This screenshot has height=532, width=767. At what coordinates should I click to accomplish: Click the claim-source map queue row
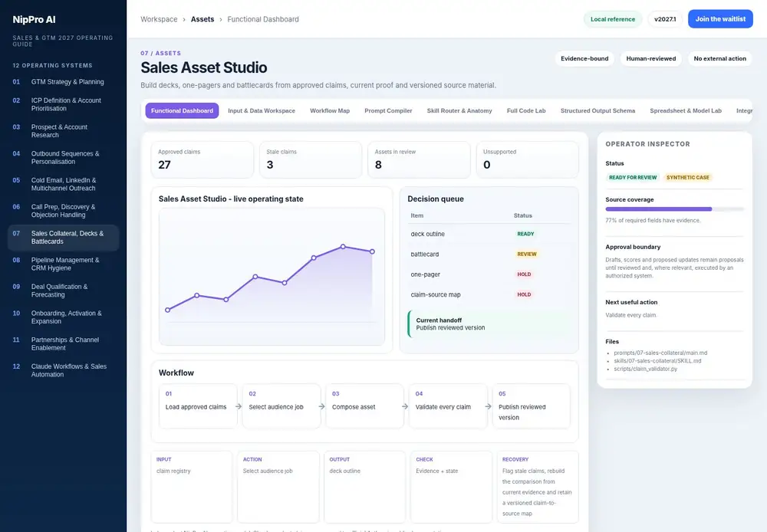pos(489,294)
